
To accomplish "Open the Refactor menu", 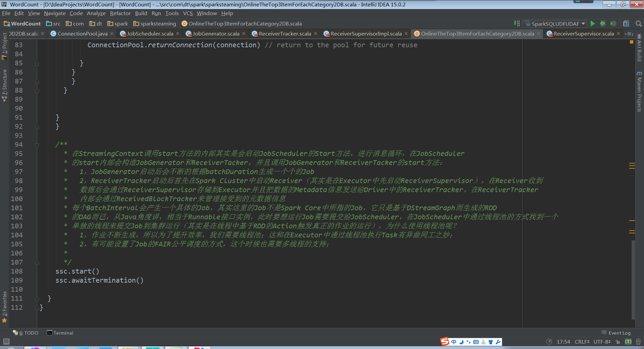I will pos(120,13).
